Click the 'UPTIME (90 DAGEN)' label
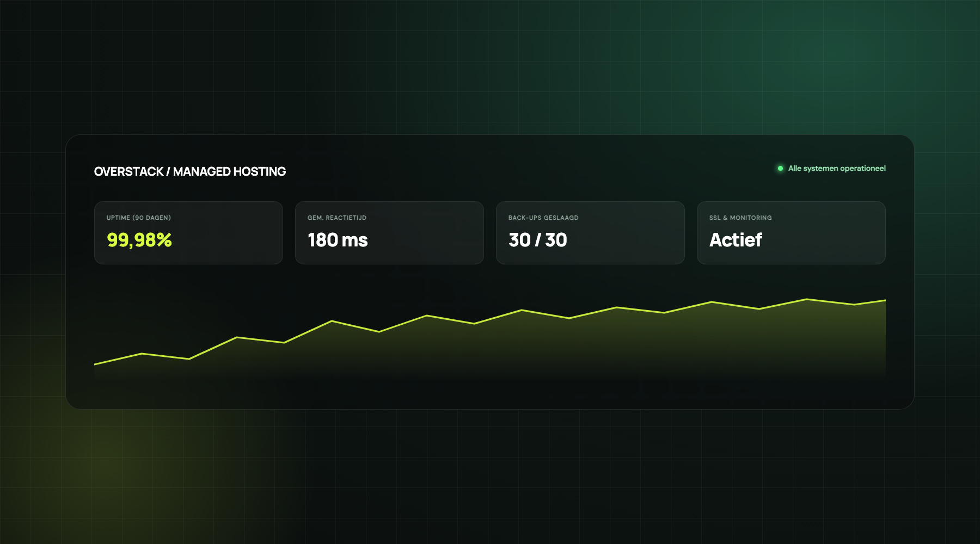Image resolution: width=980 pixels, height=544 pixels. click(139, 218)
